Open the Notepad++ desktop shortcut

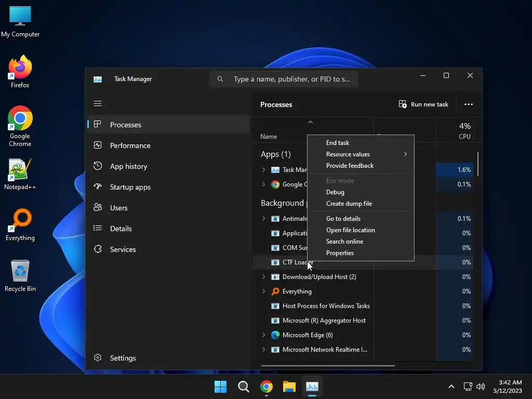pyautogui.click(x=20, y=174)
